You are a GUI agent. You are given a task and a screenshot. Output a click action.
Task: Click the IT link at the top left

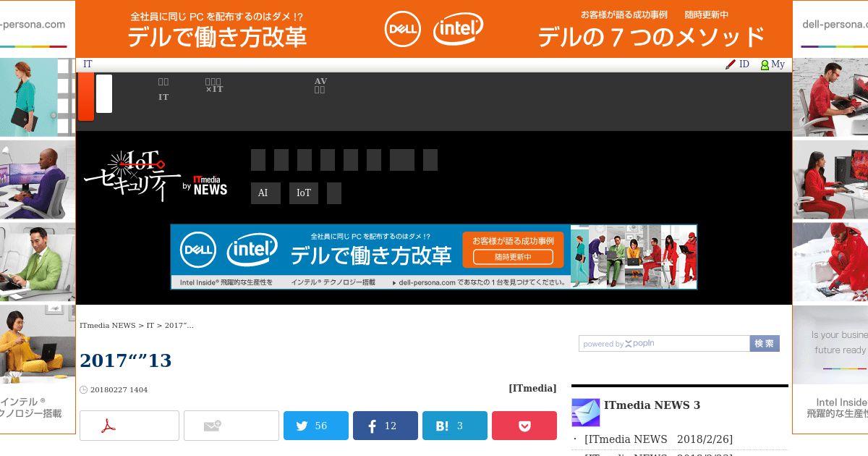(88, 64)
